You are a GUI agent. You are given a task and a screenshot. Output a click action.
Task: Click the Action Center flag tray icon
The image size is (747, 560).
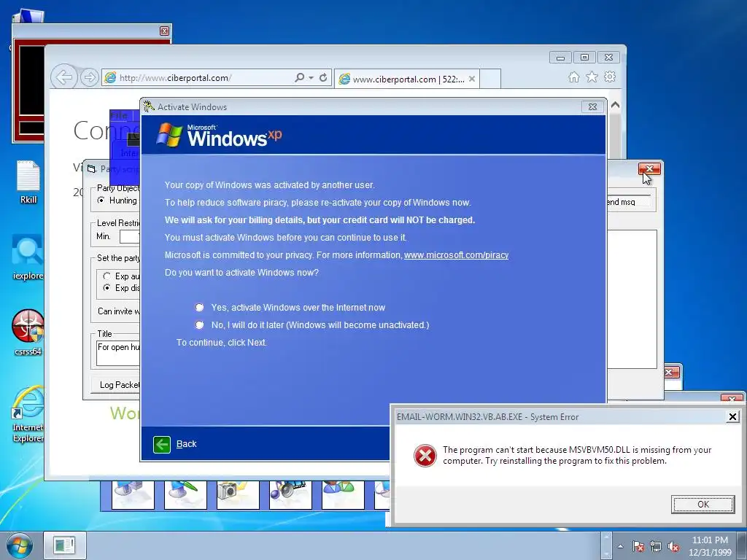[638, 546]
